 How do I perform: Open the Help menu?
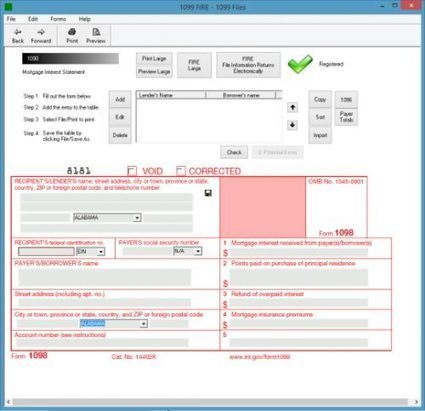(x=85, y=19)
